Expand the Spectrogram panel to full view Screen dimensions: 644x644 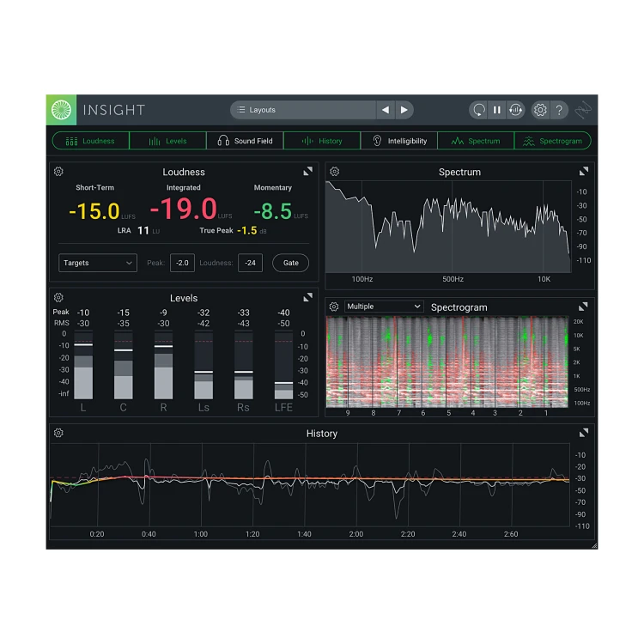[583, 307]
